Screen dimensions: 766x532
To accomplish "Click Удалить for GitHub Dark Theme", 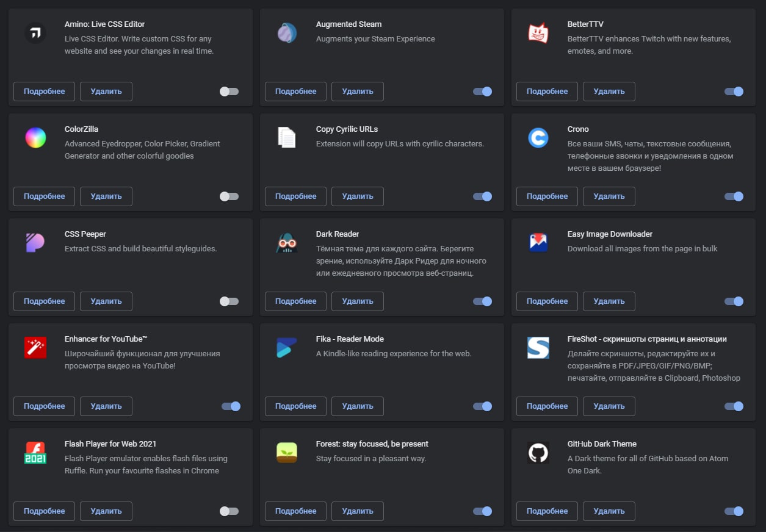I will coord(609,511).
